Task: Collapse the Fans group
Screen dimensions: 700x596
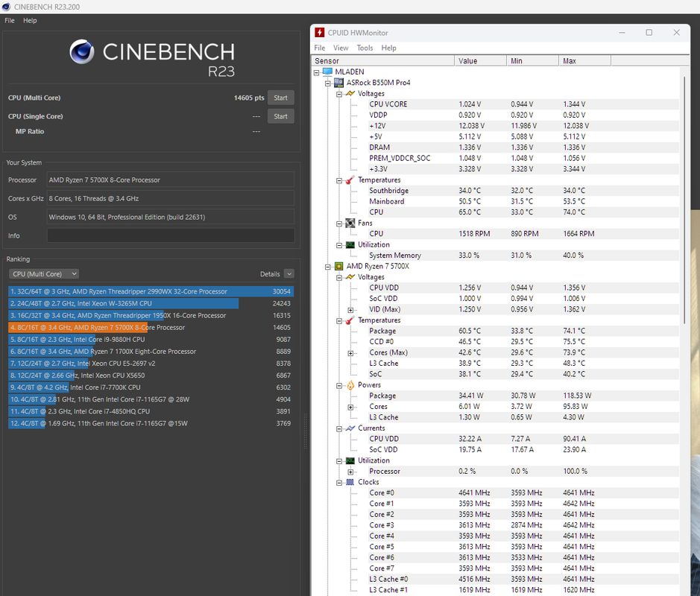Action: tap(339, 223)
